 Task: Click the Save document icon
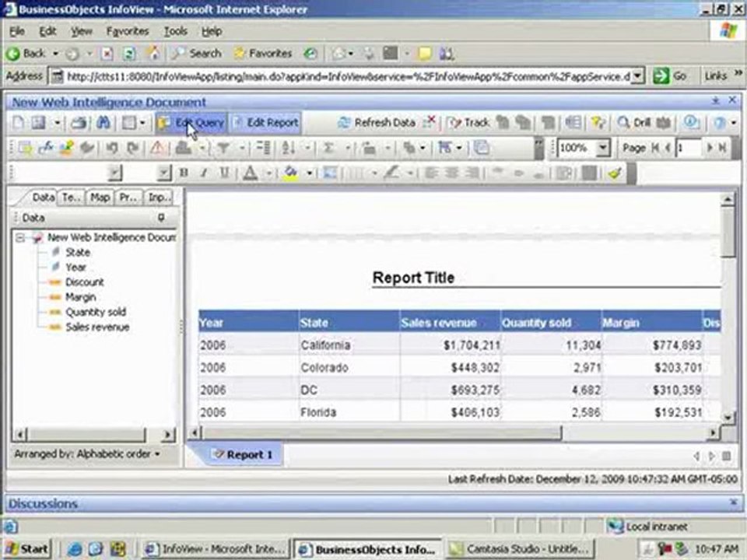click(38, 123)
